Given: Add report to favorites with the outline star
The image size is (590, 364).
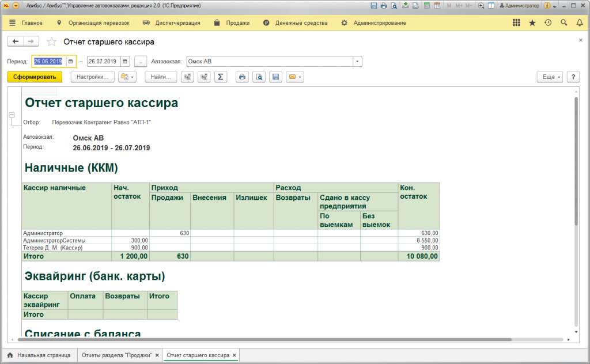Looking at the screenshot, I should pyautogui.click(x=52, y=42).
